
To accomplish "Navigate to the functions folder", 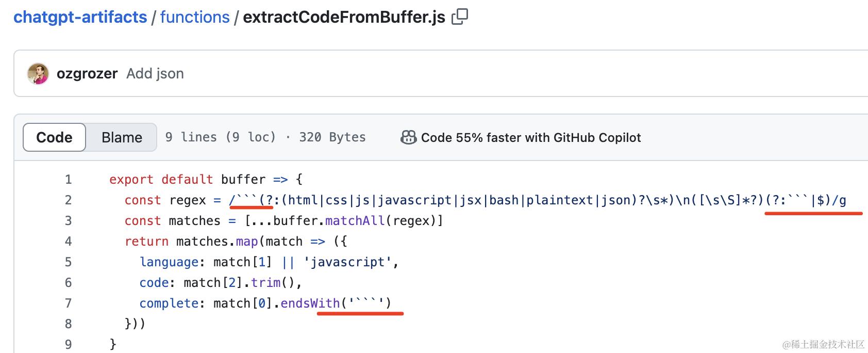I will click(x=195, y=17).
